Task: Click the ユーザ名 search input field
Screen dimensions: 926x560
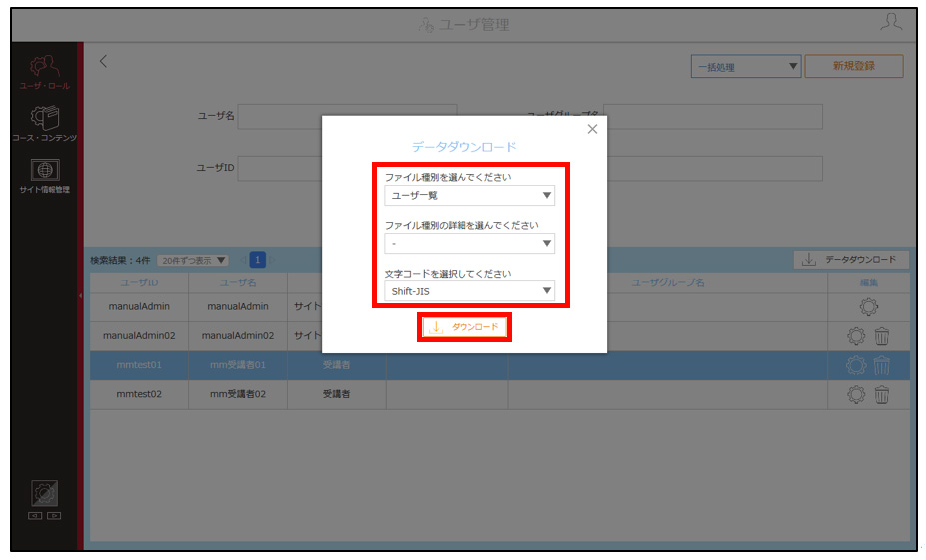Action: pyautogui.click(x=347, y=116)
